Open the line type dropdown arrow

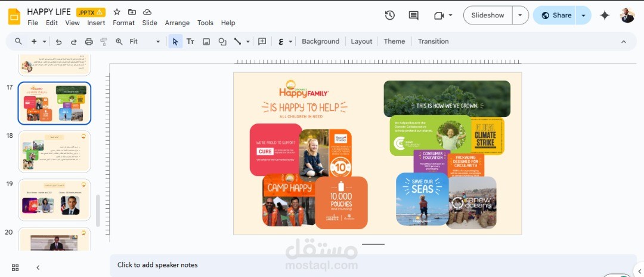[x=247, y=42]
